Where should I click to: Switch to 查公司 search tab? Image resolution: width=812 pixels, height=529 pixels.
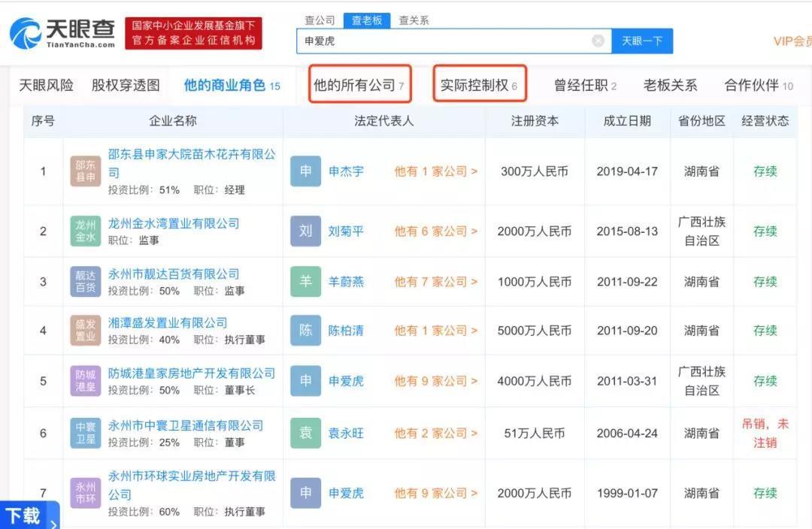(320, 20)
